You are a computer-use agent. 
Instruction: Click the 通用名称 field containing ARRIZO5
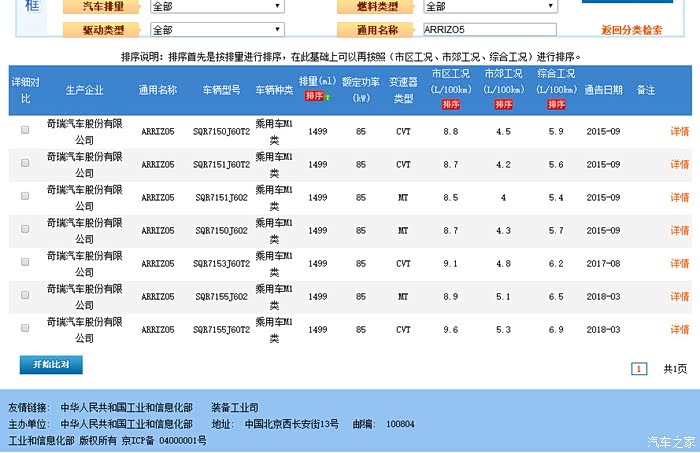click(489, 30)
